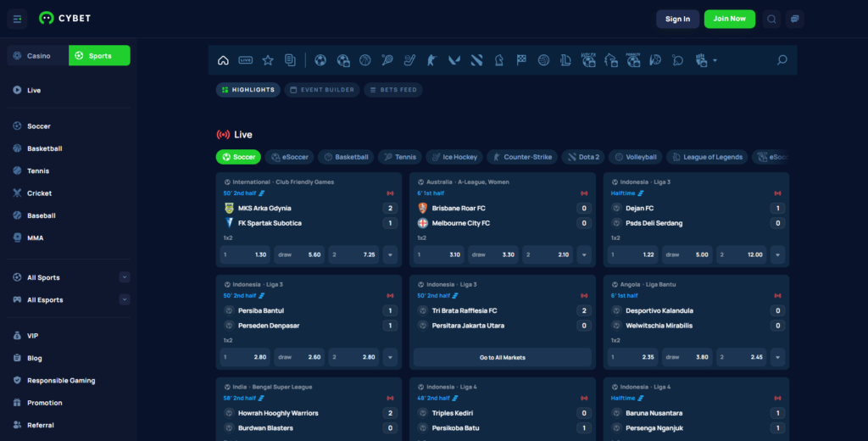Expand more markets for Persiba Bantul match
Viewport: 868px width, 441px height.
tap(390, 357)
